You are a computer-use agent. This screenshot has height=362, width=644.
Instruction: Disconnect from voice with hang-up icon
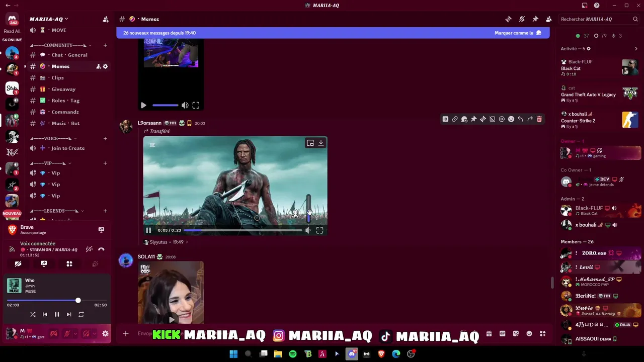tap(101, 249)
